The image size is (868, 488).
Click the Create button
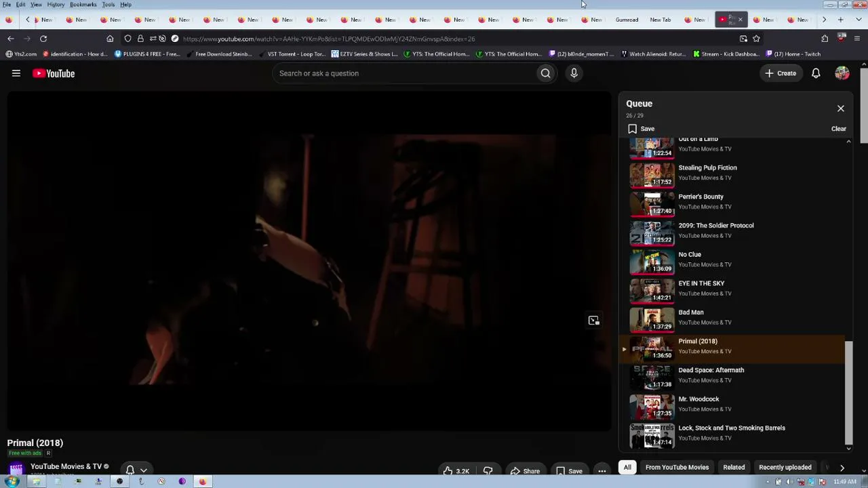coord(781,73)
